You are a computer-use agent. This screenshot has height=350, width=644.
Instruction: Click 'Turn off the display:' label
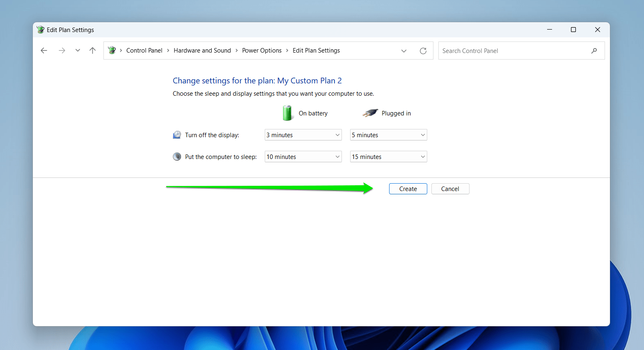pos(212,135)
